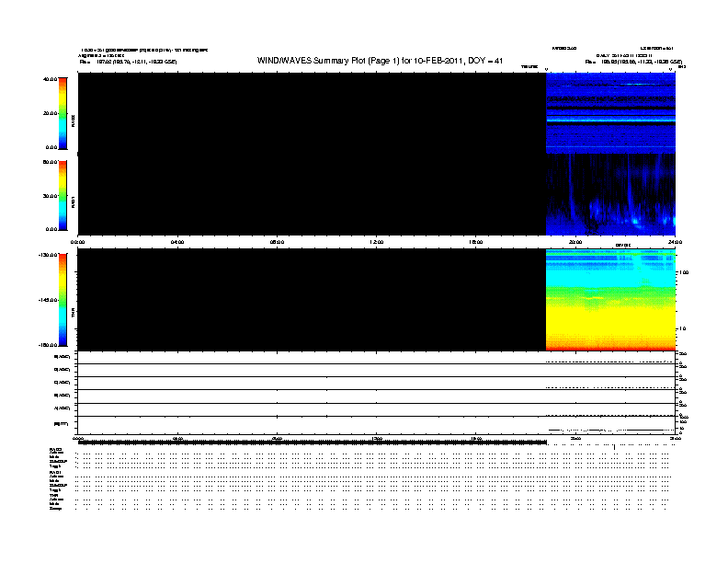Click the 24:00 label under RAD1 panel

click(x=675, y=242)
